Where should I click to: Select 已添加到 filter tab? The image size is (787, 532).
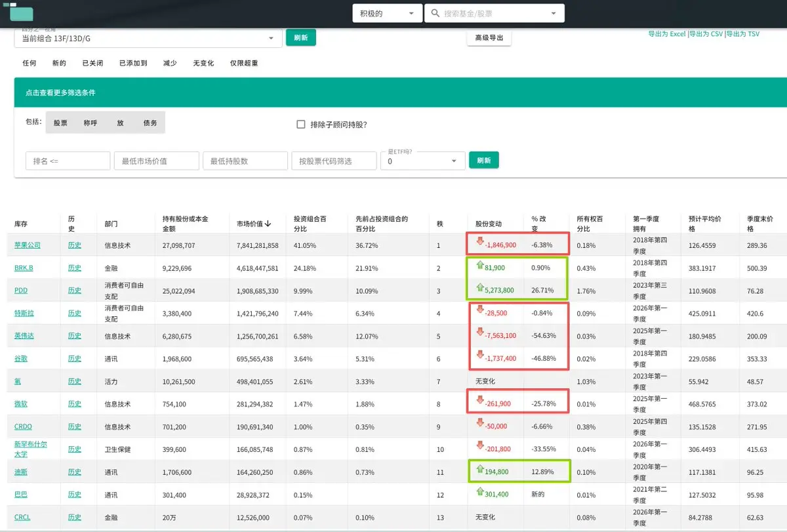(x=133, y=63)
